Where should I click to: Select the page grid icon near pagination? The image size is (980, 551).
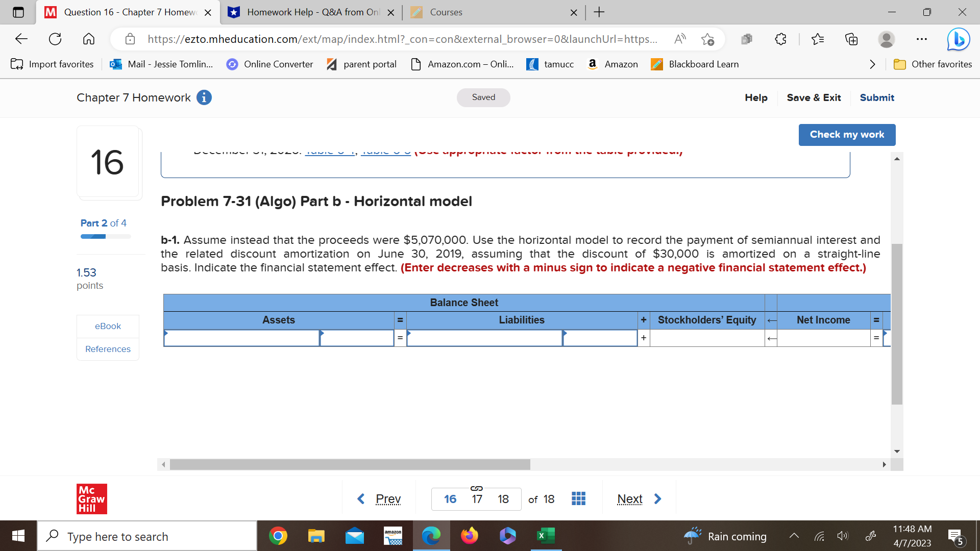(578, 498)
